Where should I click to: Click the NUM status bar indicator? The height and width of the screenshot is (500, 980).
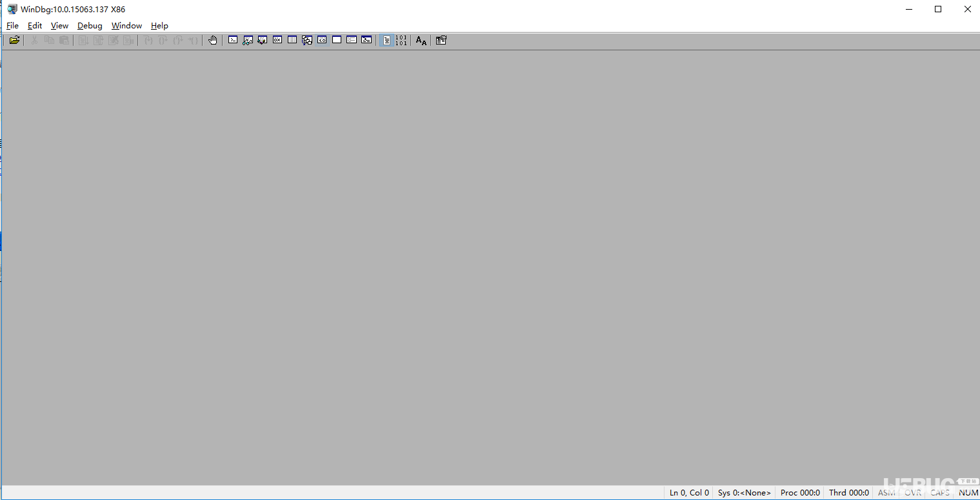tap(968, 493)
